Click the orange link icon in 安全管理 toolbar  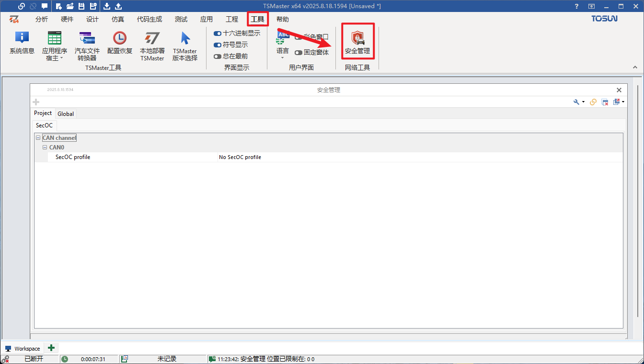[x=593, y=102]
